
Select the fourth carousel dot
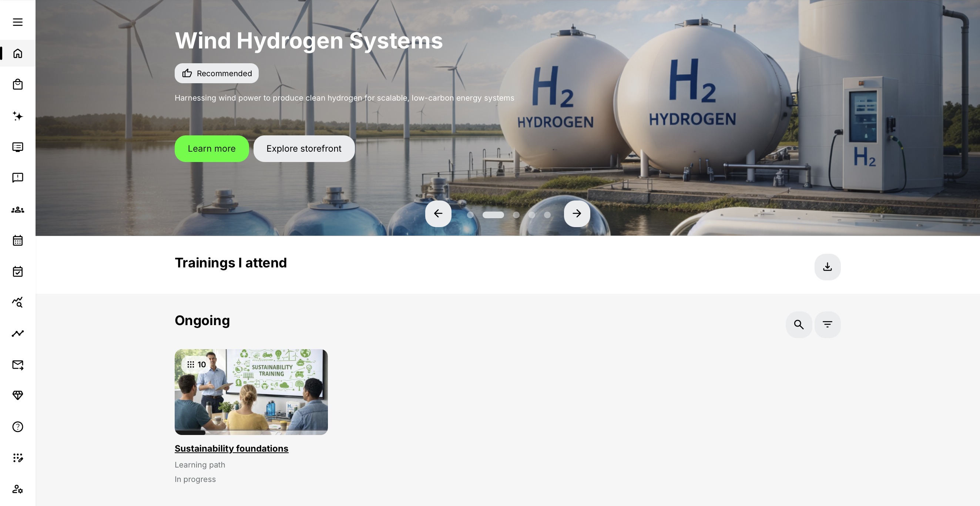532,215
